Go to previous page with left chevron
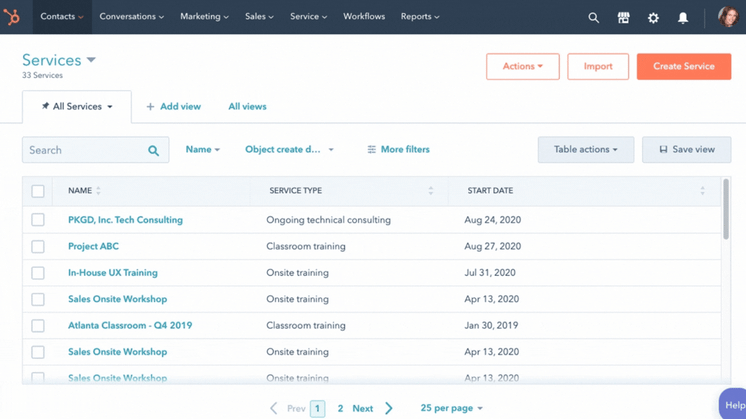Image resolution: width=746 pixels, height=419 pixels. click(x=274, y=408)
